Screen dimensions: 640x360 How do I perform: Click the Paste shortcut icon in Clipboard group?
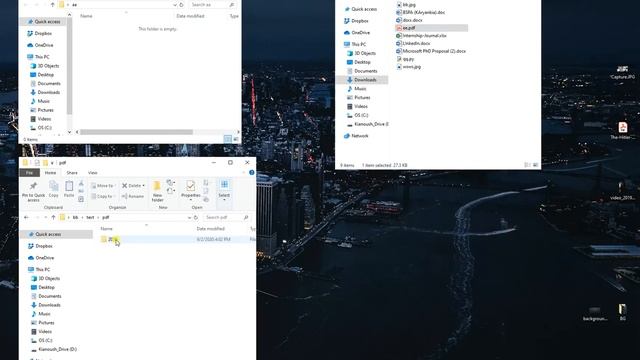pyautogui.click(x=81, y=199)
